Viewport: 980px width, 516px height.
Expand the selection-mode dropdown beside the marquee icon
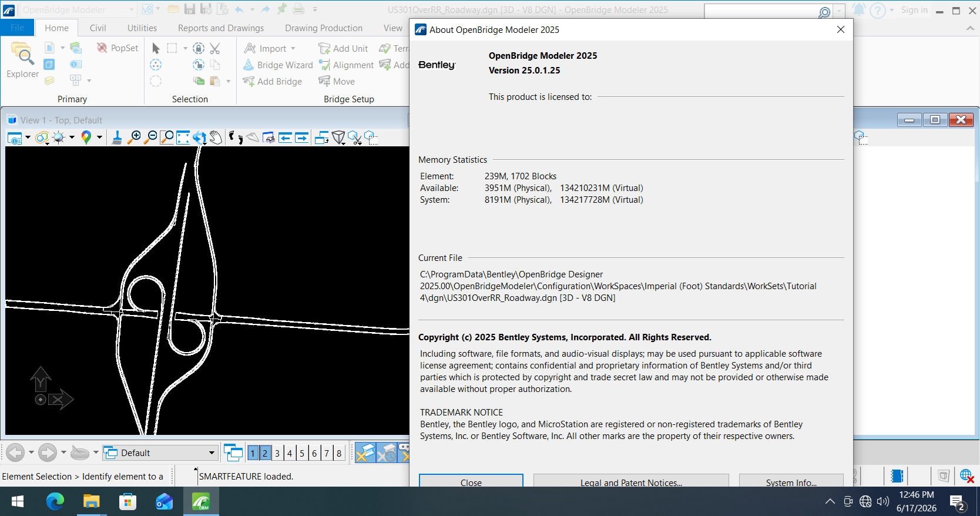pyautogui.click(x=185, y=48)
